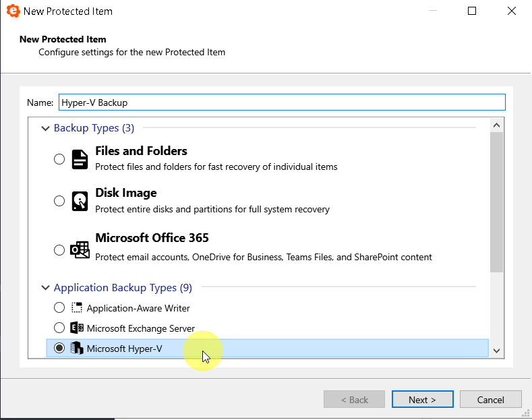Screen dimensions: 532x420
Task: Click the Microsoft Exchange Server icon
Action: click(x=77, y=328)
